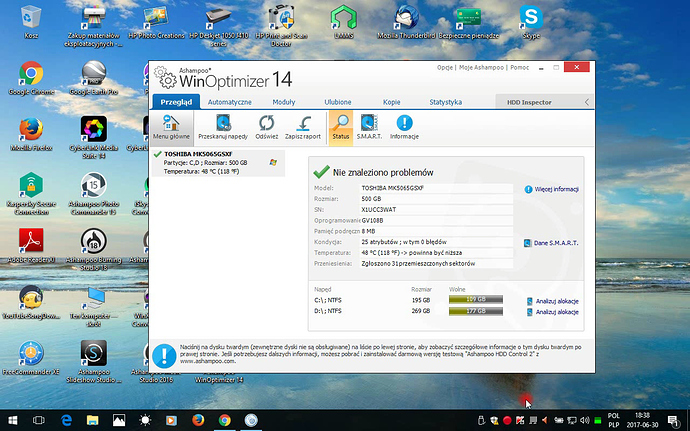Open HP Photo Creations desktop icon

pos(156,22)
